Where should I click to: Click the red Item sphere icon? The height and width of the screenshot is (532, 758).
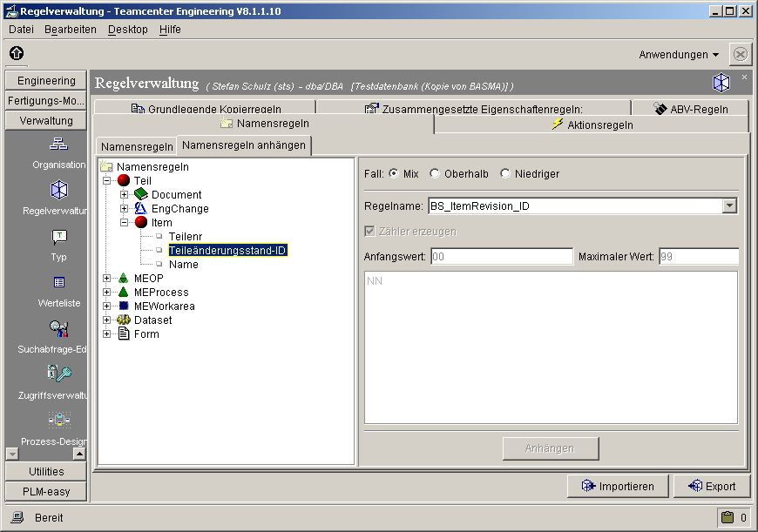[x=140, y=222]
